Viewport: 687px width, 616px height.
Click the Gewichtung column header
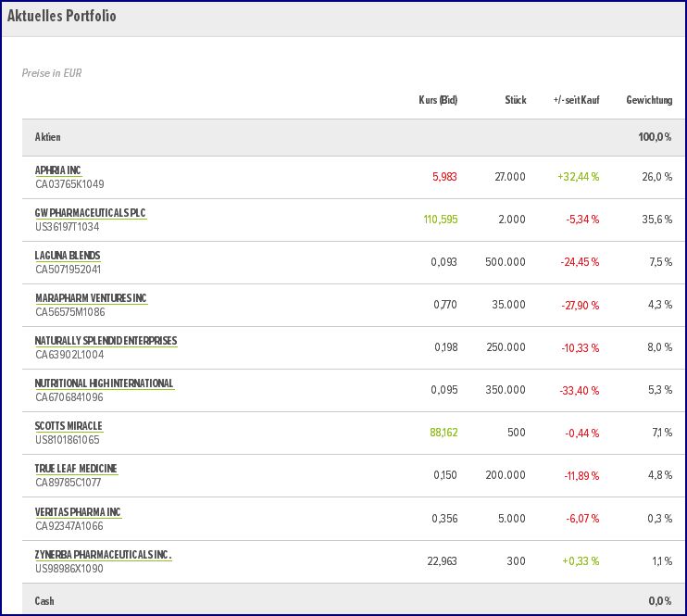coord(649,100)
